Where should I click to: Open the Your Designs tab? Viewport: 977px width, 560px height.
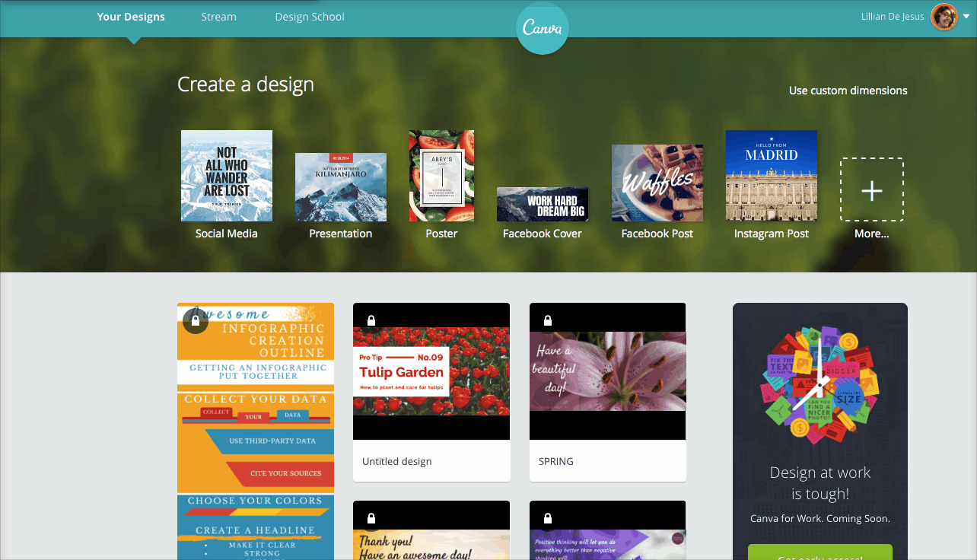pyautogui.click(x=131, y=17)
